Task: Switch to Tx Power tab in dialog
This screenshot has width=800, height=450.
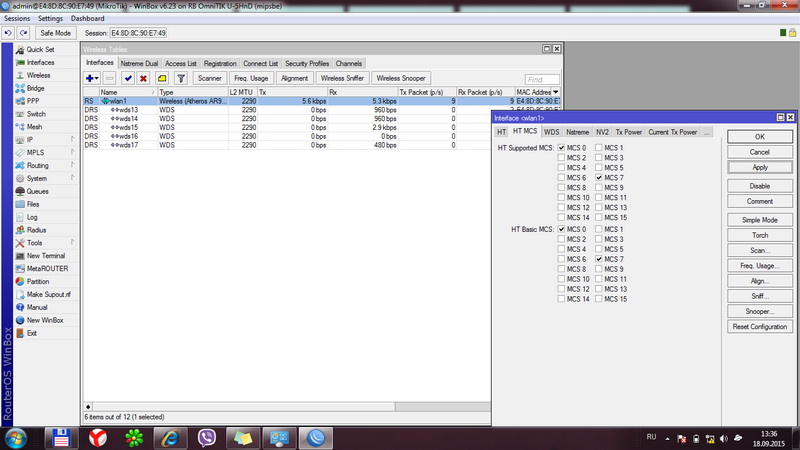Action: (x=629, y=132)
